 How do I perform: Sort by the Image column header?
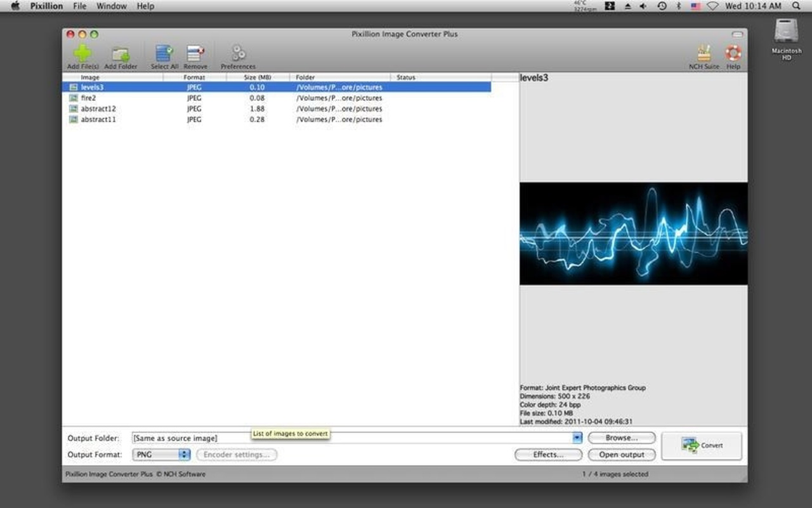[x=112, y=77]
